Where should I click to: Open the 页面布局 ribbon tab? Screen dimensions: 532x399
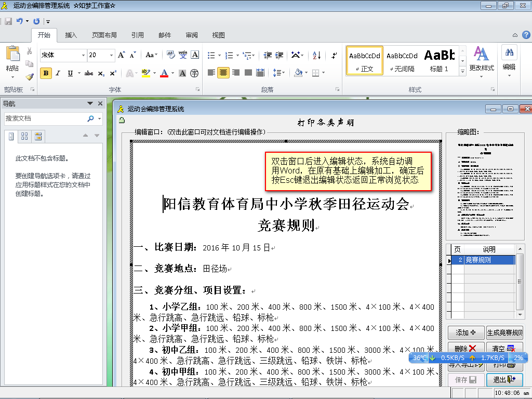point(104,35)
